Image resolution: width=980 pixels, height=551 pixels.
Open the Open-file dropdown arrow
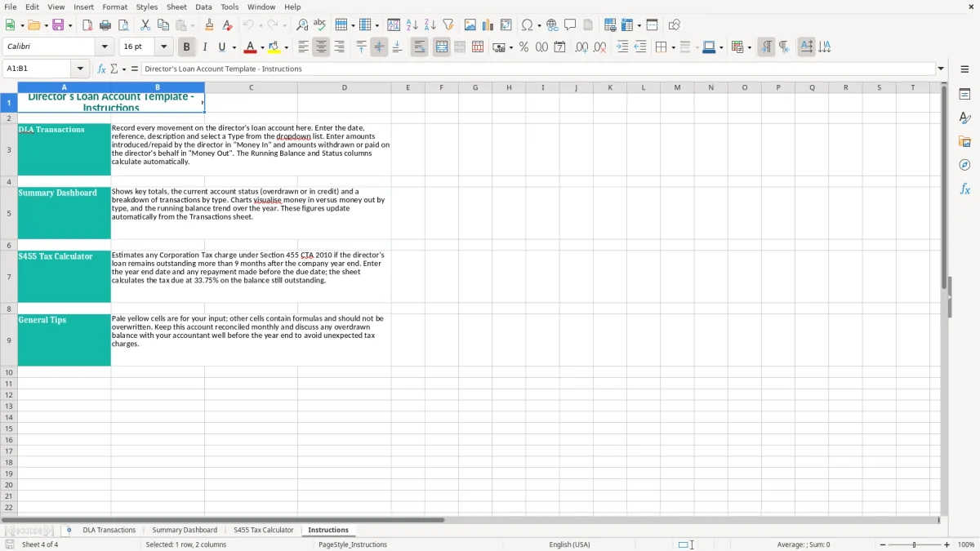click(46, 25)
